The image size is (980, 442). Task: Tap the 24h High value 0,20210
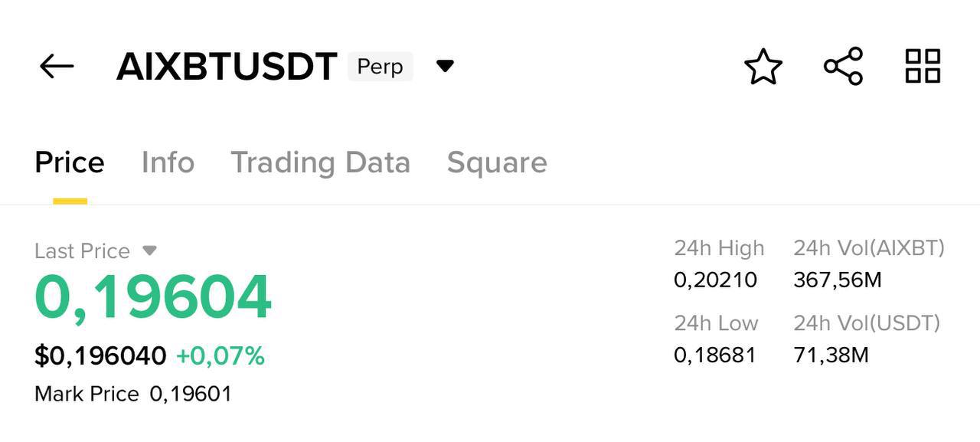(715, 280)
